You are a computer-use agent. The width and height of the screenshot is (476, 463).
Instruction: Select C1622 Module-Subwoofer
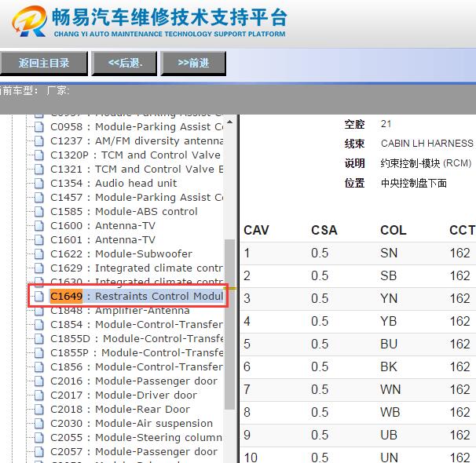121,253
